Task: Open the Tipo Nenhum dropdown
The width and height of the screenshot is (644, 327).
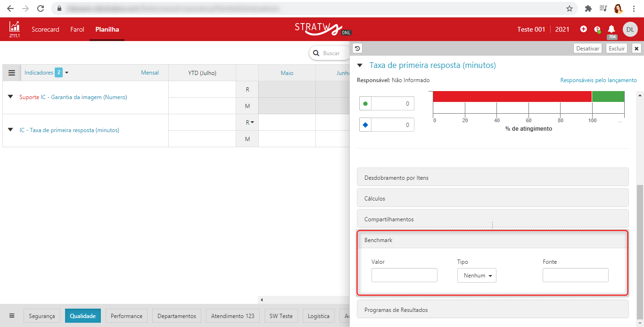Action: [x=477, y=276]
